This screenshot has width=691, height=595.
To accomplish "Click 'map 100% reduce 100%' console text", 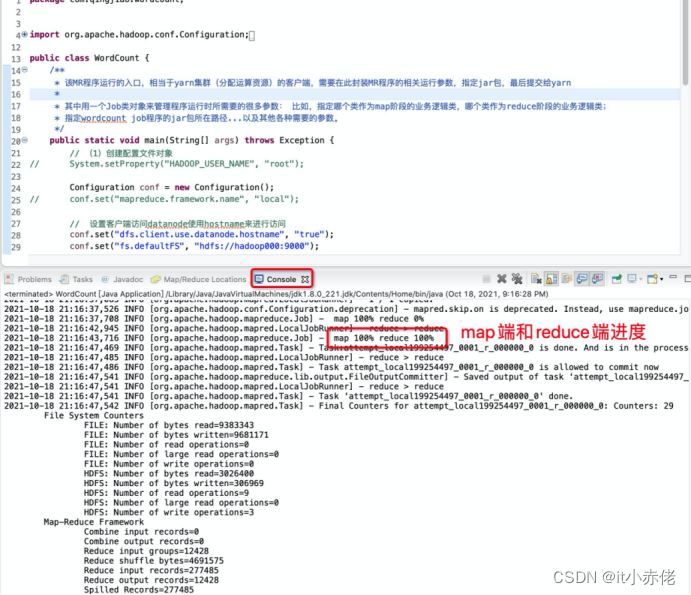I will click(x=383, y=338).
